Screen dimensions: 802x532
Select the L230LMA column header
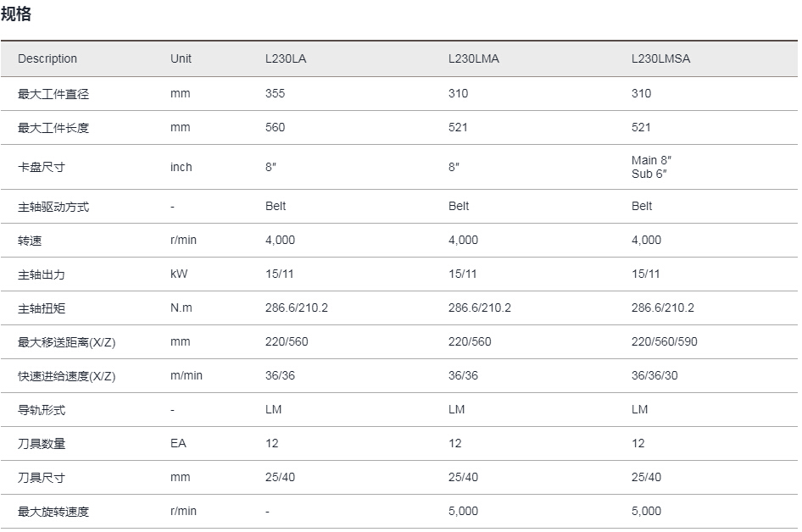[473, 58]
